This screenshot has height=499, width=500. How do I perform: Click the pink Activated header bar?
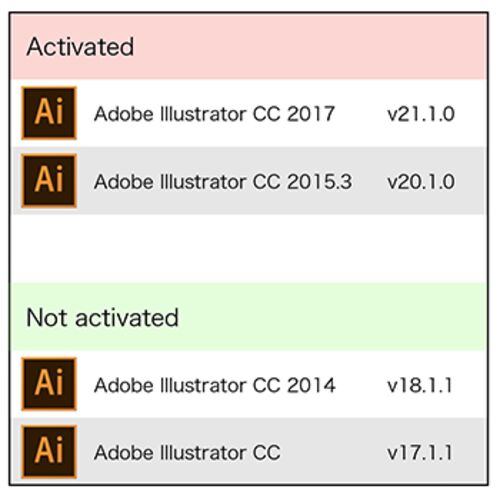(249, 47)
